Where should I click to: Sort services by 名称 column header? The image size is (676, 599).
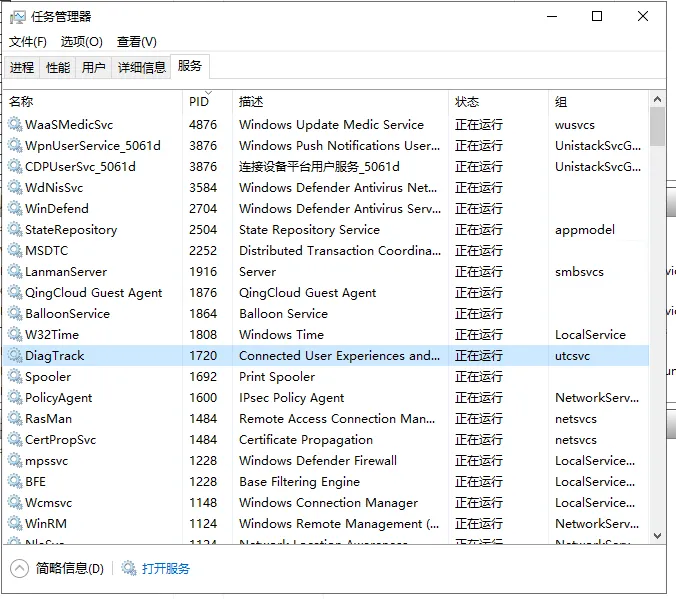click(21, 101)
